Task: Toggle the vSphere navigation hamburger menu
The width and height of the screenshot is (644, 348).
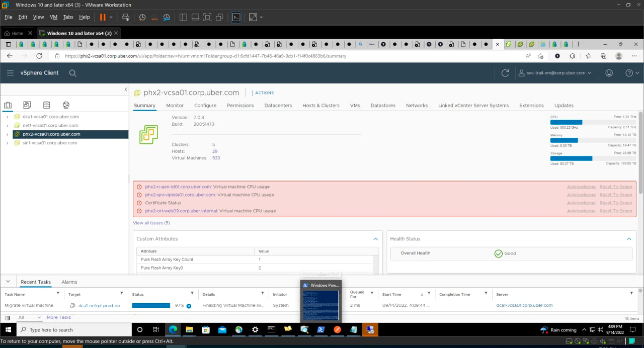Action: click(10, 72)
